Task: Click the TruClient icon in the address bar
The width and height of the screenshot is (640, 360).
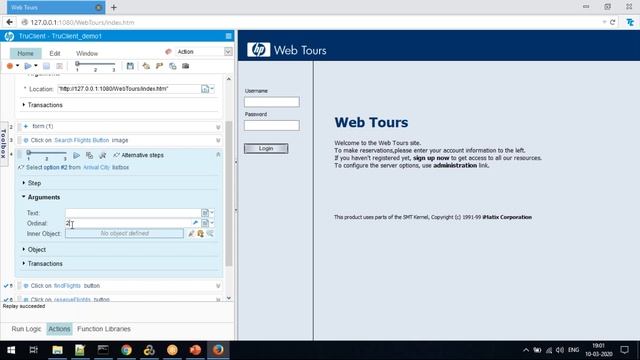Action: coord(630,22)
